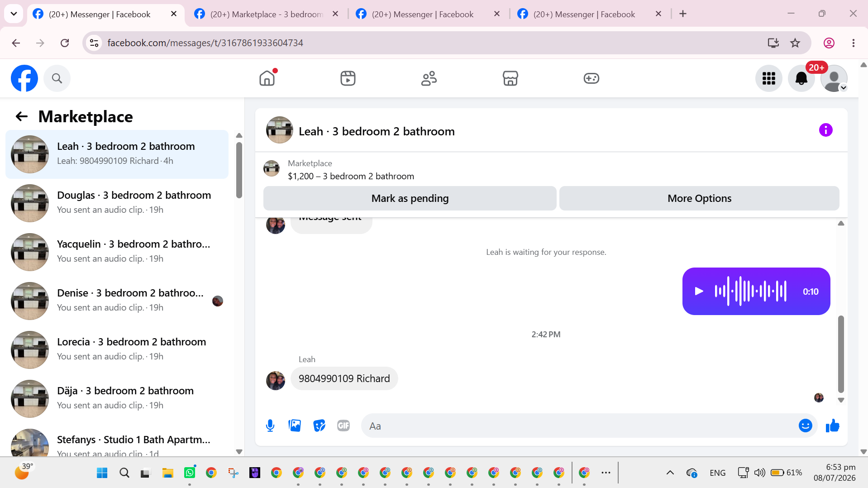Open the Chrome three-dot menu
Image resolution: width=868 pixels, height=488 pixels.
coord(854,43)
